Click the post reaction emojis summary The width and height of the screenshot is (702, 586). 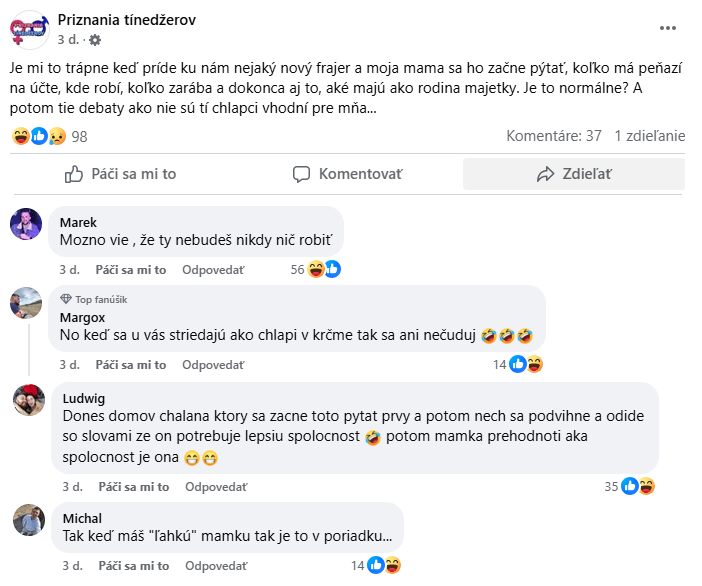coord(39,136)
